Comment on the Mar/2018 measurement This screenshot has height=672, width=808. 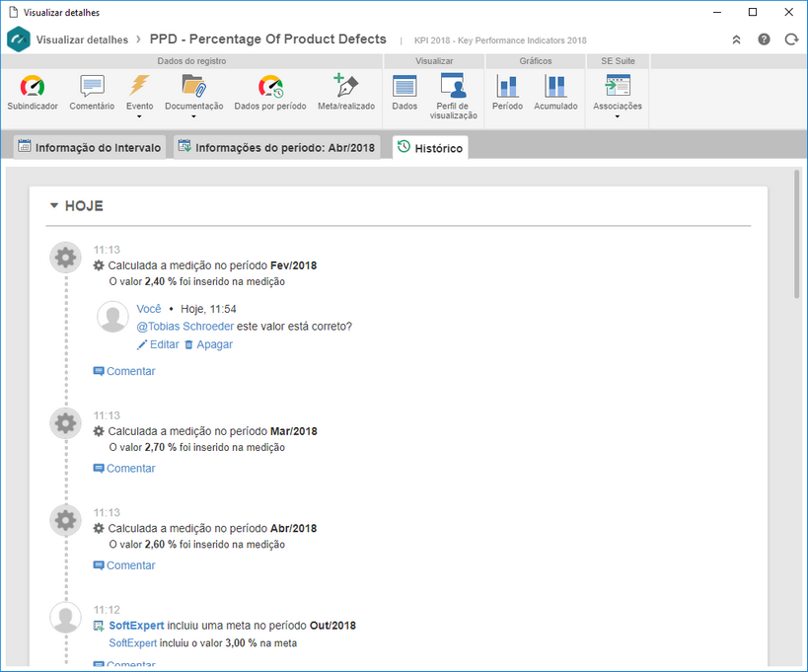click(x=124, y=468)
